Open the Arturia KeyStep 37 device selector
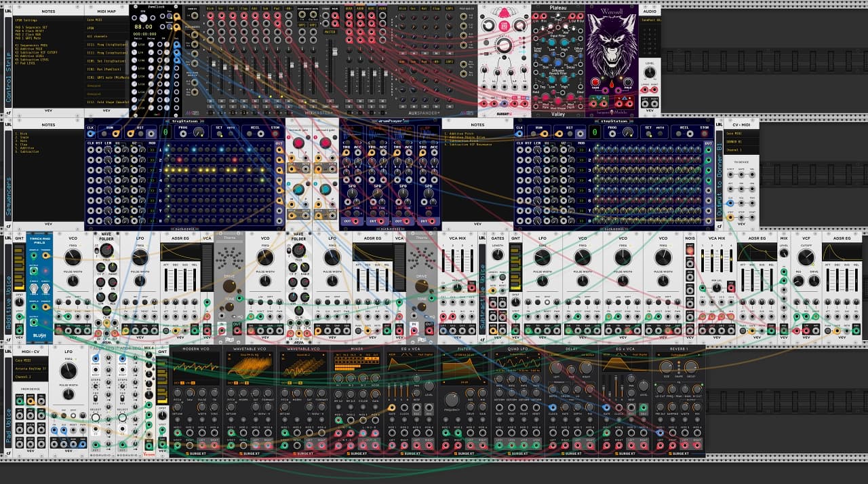This screenshot has height=484, width=868. 31,369
